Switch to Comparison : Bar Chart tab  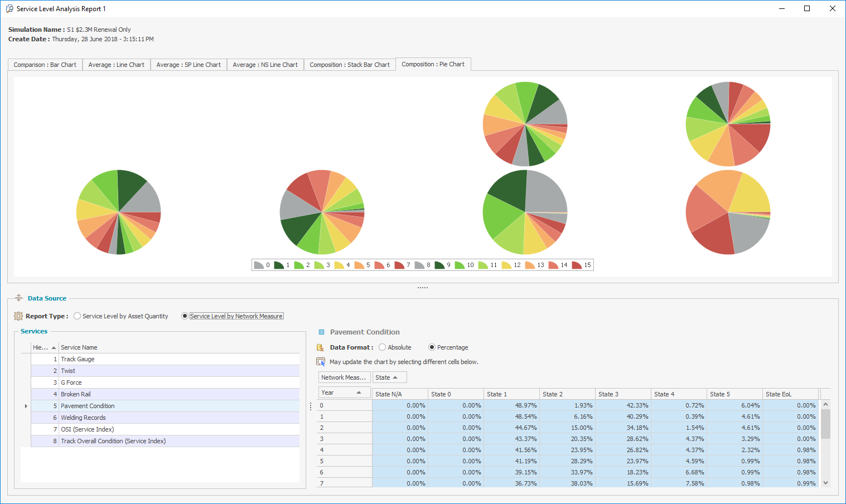coord(45,65)
